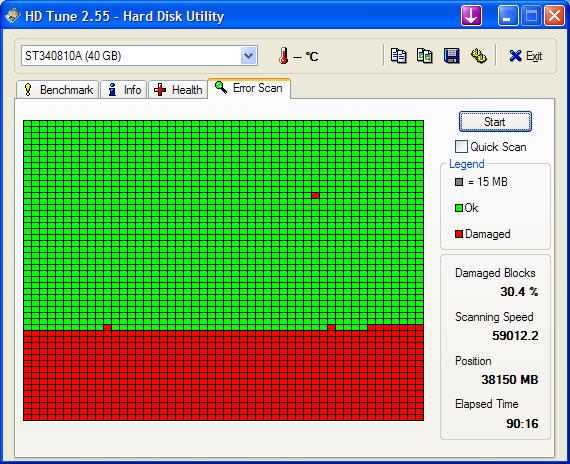Image resolution: width=570 pixels, height=464 pixels.
Task: Open the drive selection dropdown arrow
Action: coord(249,56)
